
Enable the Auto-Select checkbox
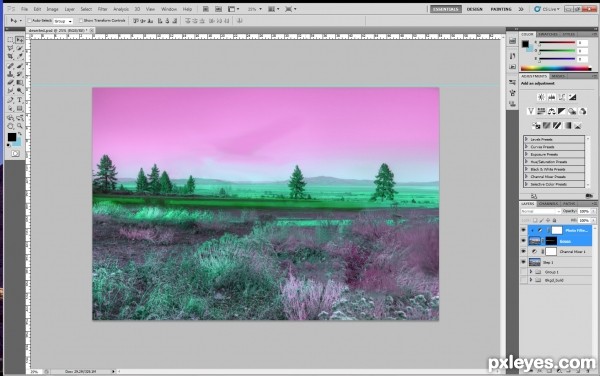(29, 21)
